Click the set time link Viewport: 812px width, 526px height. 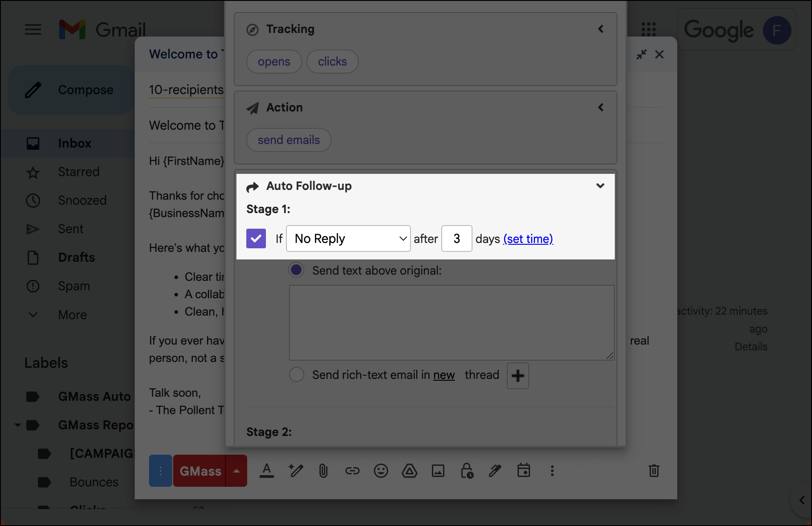pyautogui.click(x=528, y=239)
